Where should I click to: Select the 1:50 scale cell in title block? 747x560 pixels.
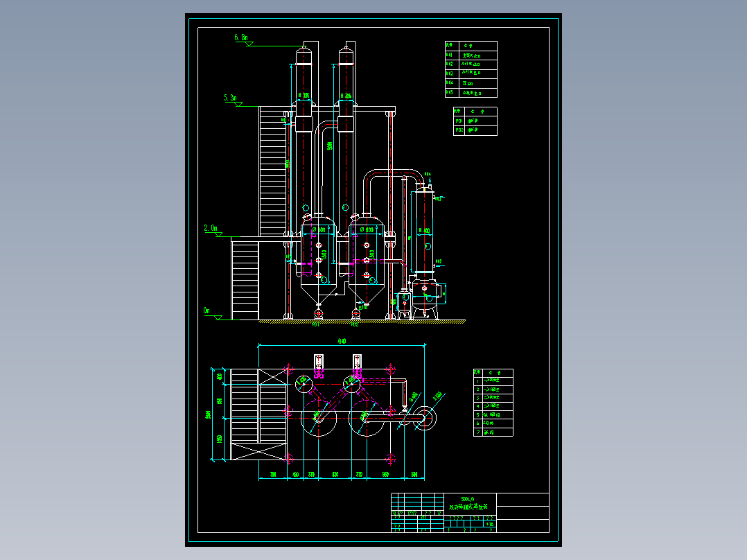coord(490,524)
